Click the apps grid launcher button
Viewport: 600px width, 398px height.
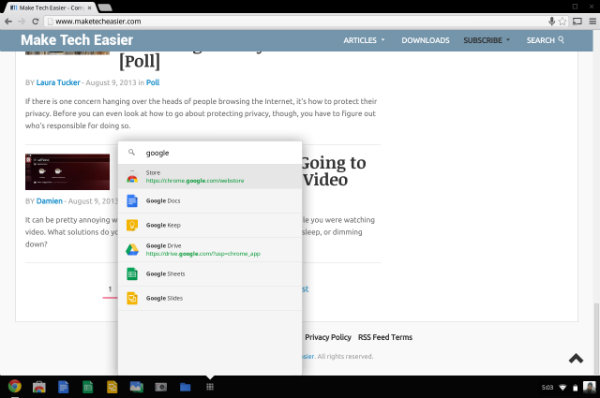210,387
